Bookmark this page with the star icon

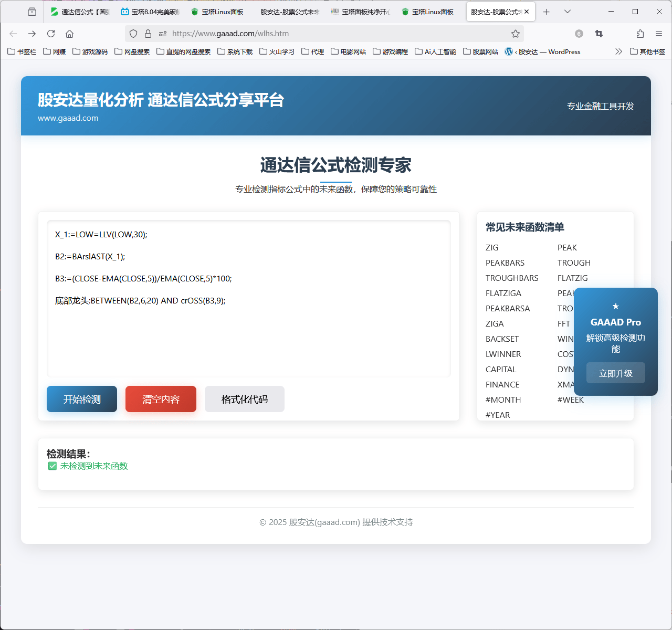516,34
